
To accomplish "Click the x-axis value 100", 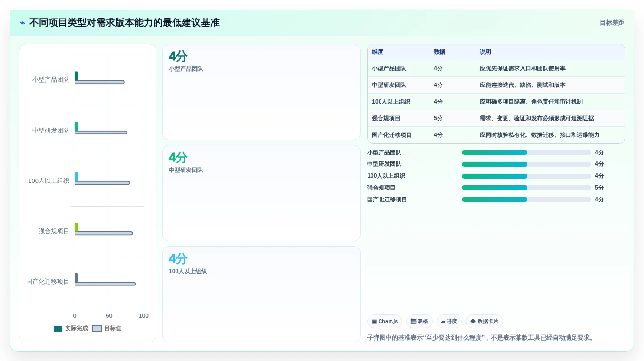I will (144, 316).
